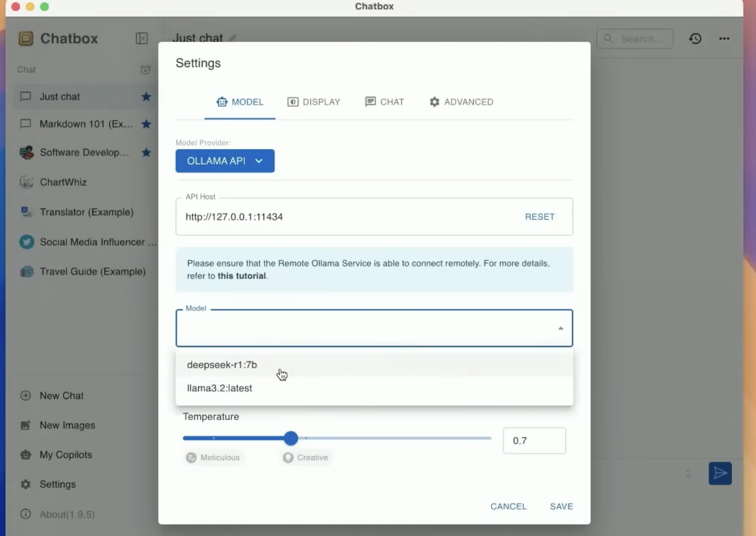Image resolution: width=756 pixels, height=536 pixels.
Task: Click the Temperature value field 0.7
Action: point(534,441)
